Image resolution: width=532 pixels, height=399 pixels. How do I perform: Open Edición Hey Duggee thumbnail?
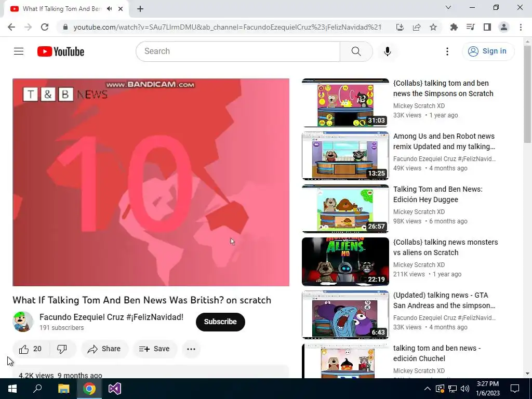[x=345, y=209]
